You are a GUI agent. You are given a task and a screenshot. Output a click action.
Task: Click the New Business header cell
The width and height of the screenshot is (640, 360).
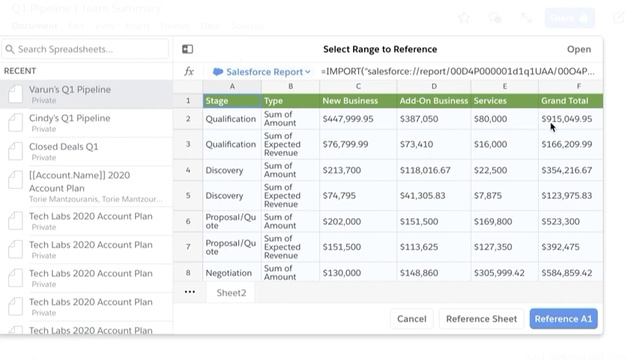coord(358,101)
